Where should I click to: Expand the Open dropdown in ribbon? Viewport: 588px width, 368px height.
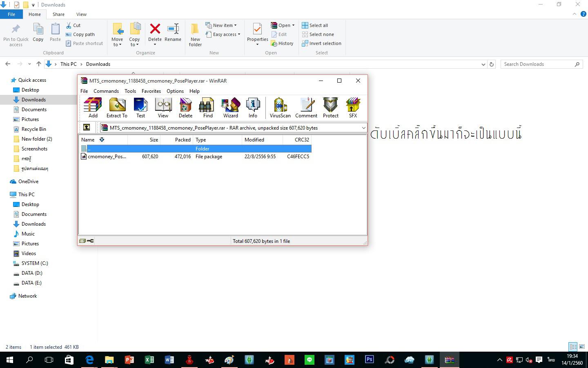pos(283,25)
